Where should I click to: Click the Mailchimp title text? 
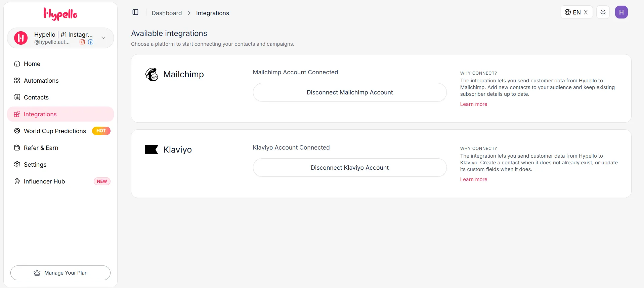tap(184, 75)
